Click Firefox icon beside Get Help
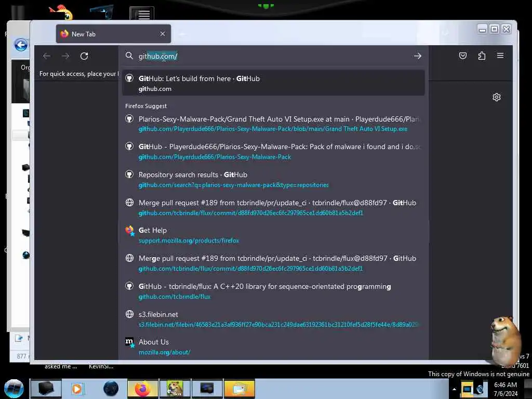 pyautogui.click(x=129, y=230)
